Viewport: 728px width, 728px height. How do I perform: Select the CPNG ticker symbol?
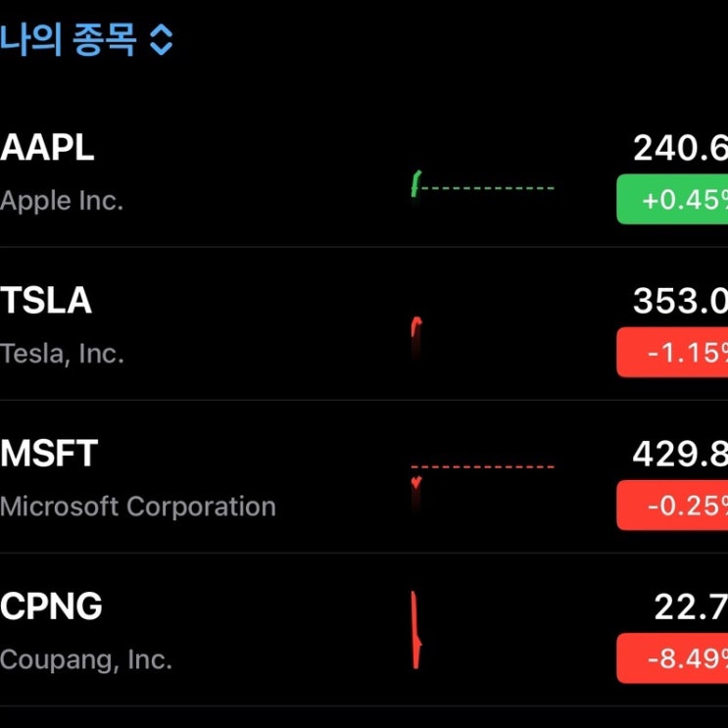(x=52, y=607)
